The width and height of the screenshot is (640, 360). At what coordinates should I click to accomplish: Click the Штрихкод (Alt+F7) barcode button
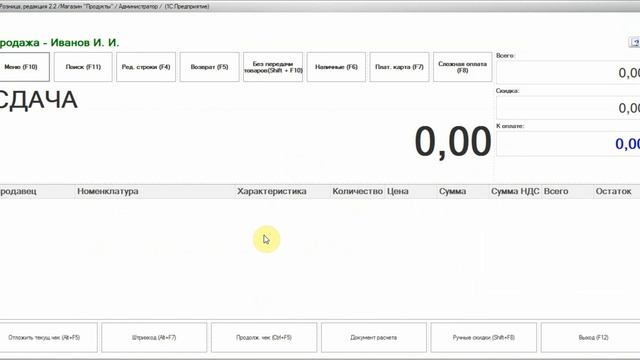pos(154,338)
